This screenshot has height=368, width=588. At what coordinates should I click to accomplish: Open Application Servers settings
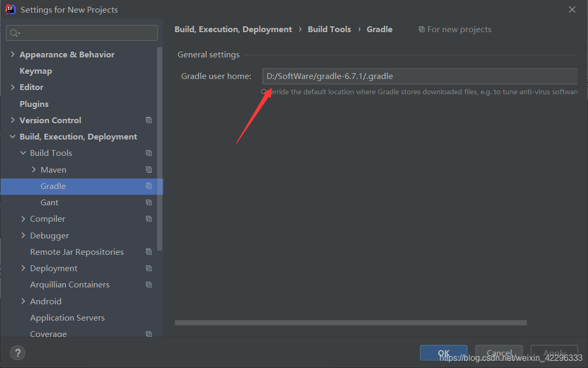pyautogui.click(x=67, y=318)
